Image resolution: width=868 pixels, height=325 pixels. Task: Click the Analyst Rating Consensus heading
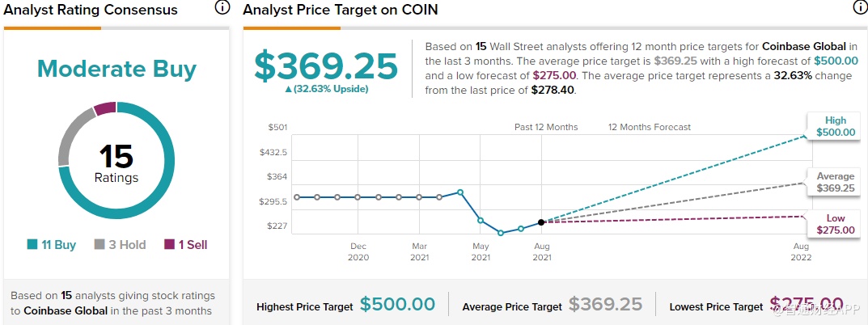(x=91, y=11)
